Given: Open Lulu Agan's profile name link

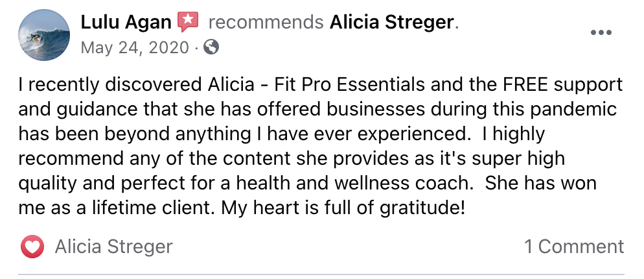Looking at the screenshot, I should click(126, 23).
